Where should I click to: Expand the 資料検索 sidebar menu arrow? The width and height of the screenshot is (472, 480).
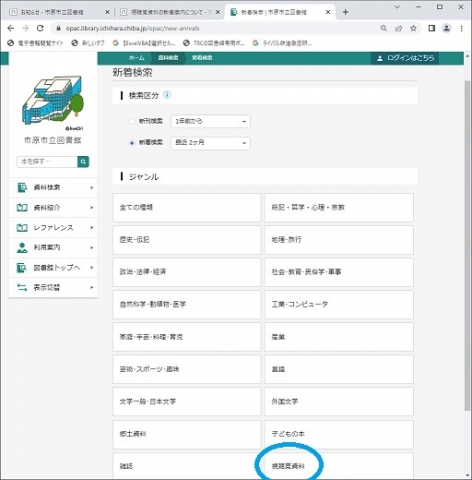pyautogui.click(x=92, y=188)
